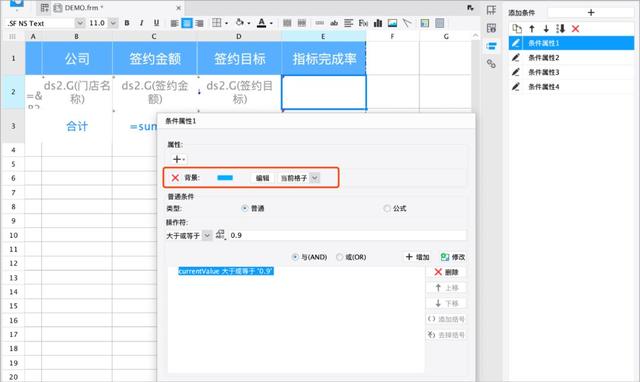Open the conditional attributes panel icon on sidebar
Screen dimensions: 640x382
click(x=491, y=46)
